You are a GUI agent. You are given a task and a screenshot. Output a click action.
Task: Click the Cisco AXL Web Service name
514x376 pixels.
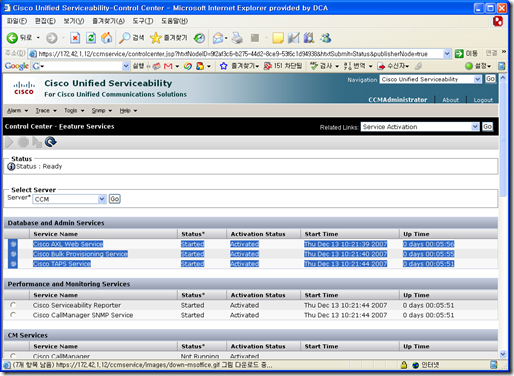[x=68, y=244]
